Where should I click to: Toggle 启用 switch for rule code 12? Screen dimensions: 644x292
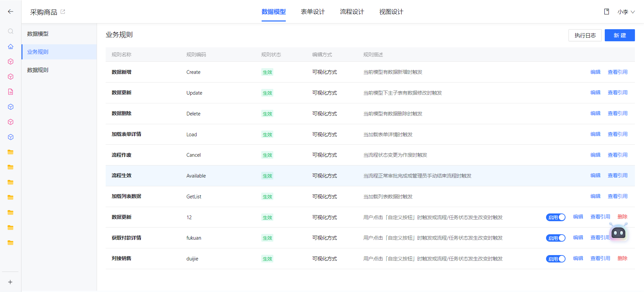point(555,217)
